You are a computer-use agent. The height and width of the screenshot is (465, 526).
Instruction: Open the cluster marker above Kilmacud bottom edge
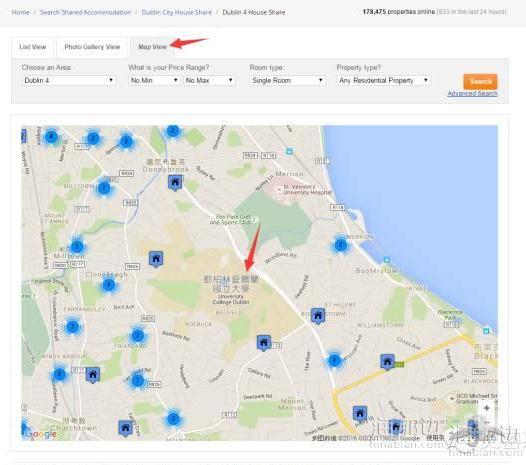pos(173,419)
